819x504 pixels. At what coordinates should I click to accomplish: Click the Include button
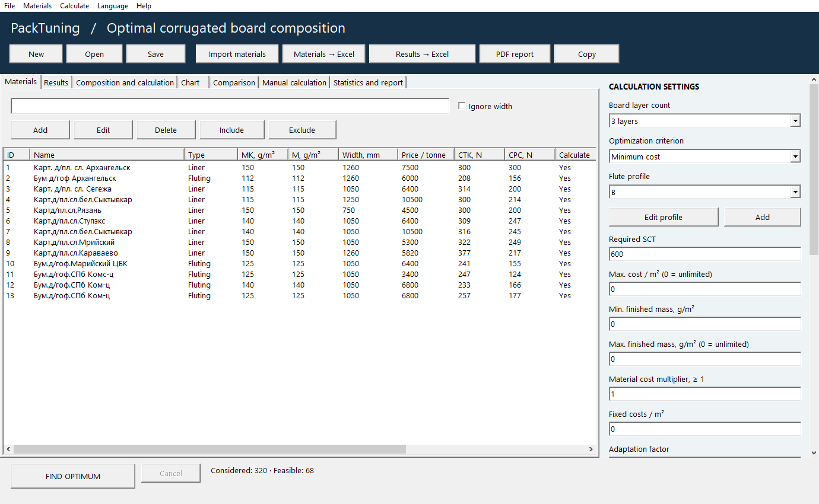[x=231, y=130]
